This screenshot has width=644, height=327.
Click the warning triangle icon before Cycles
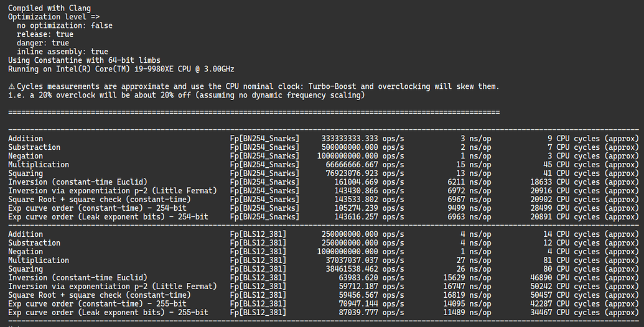tap(12, 86)
